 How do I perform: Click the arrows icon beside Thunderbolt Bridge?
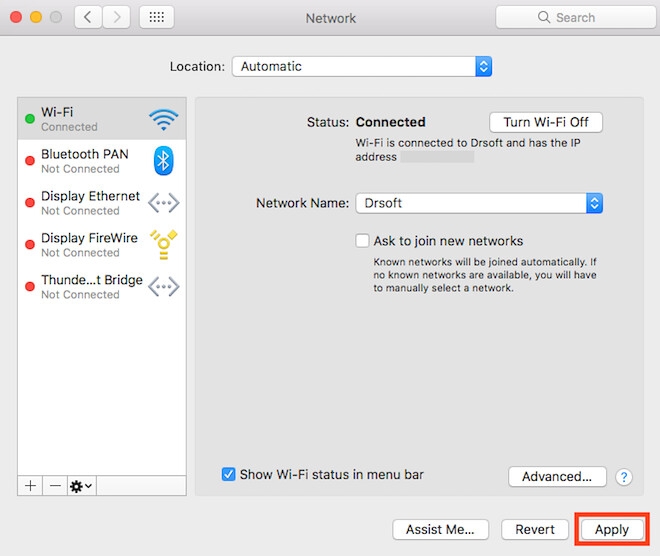coord(164,287)
